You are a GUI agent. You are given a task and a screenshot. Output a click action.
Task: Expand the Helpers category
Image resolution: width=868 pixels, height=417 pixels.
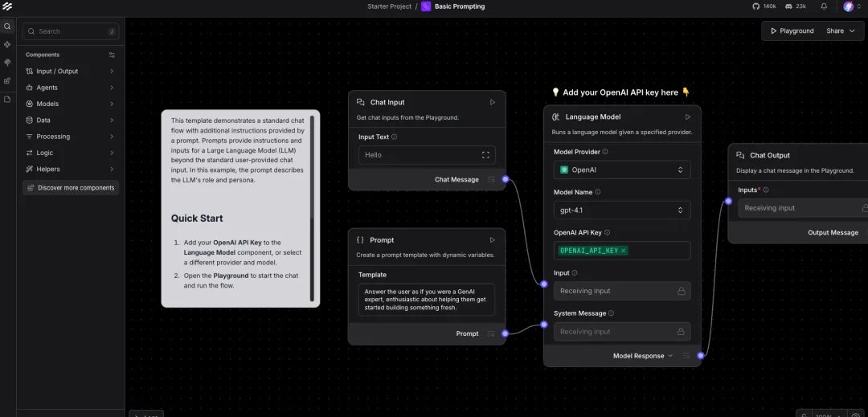[x=70, y=170]
